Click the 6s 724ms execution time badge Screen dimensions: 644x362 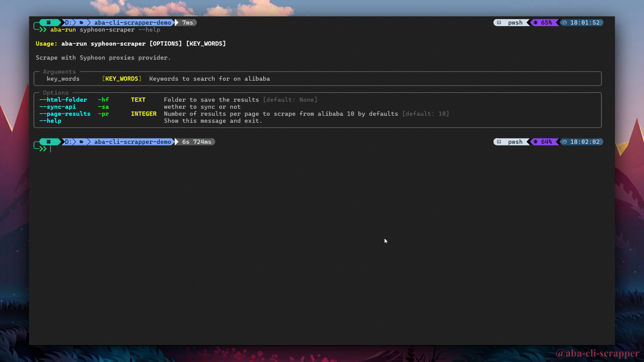tap(196, 142)
